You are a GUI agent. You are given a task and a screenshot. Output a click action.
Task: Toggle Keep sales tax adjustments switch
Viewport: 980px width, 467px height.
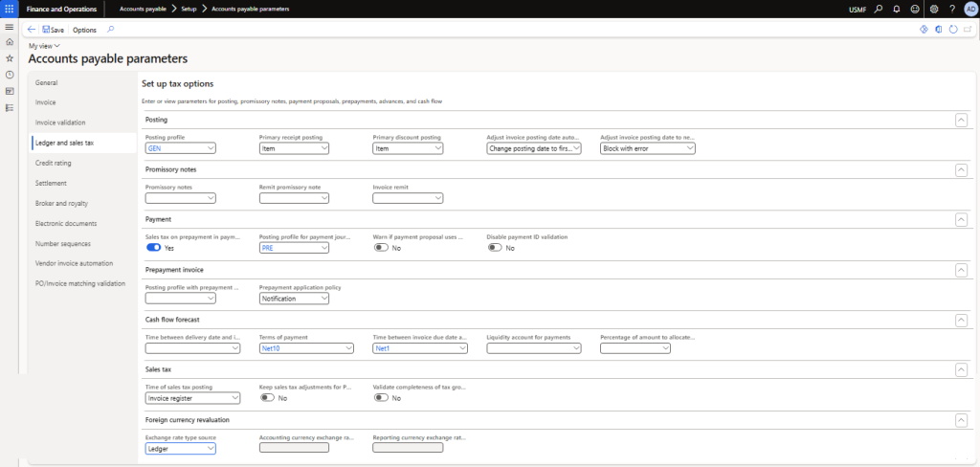point(267,397)
